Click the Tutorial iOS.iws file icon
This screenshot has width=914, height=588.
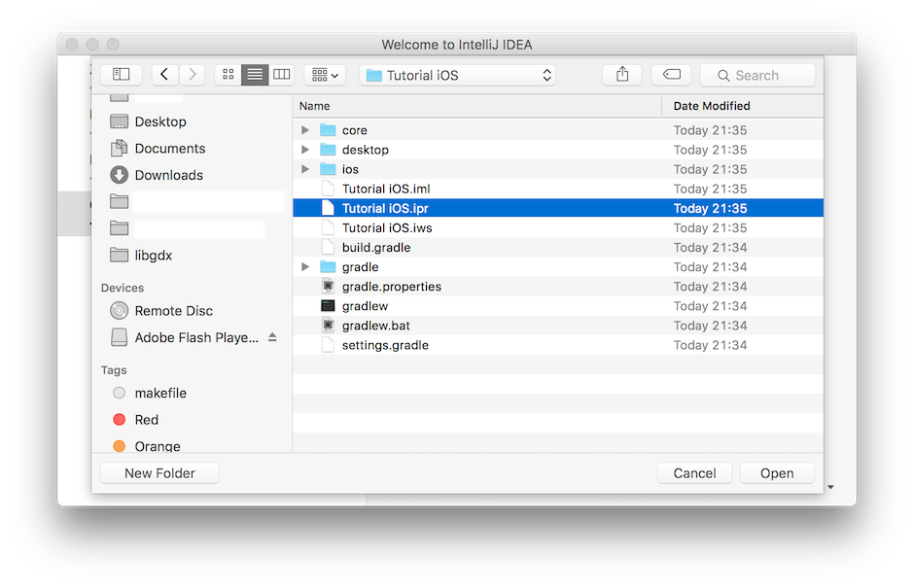[329, 227]
